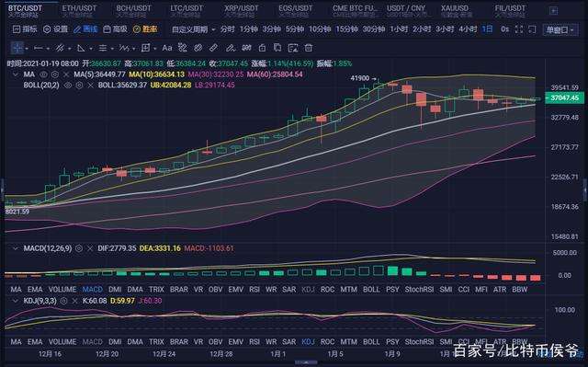Screen dimensions: 588x367
Task: Select the ruler measure tool
Action: (213, 48)
